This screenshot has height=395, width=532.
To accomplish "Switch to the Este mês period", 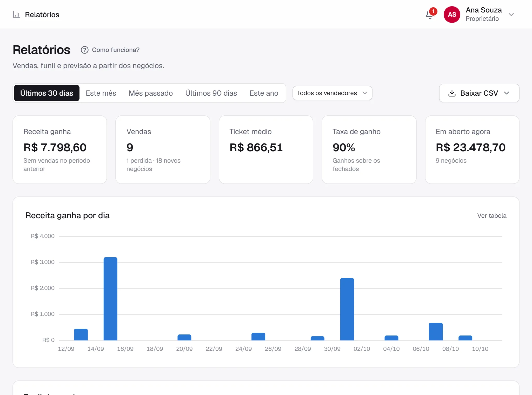I will (x=101, y=93).
